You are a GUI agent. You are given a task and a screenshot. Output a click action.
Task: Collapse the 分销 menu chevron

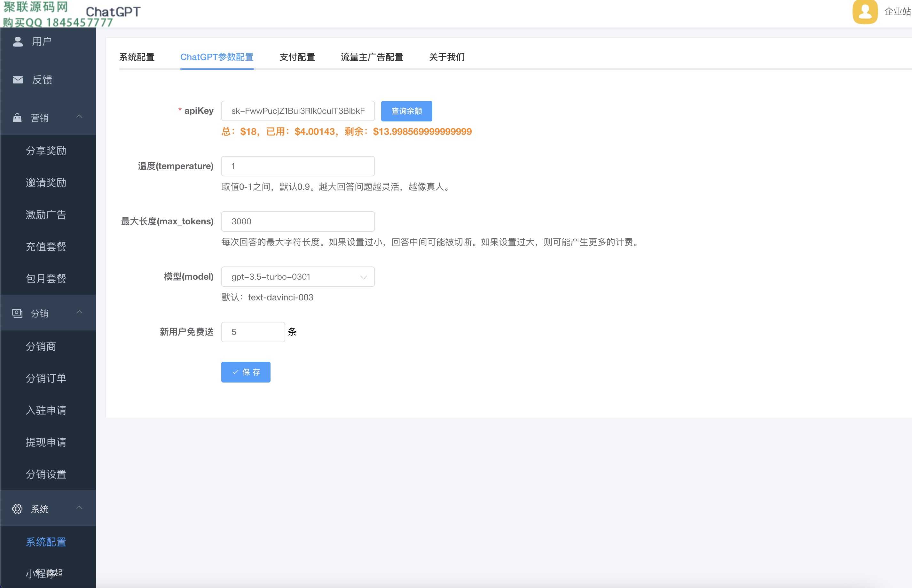(80, 312)
